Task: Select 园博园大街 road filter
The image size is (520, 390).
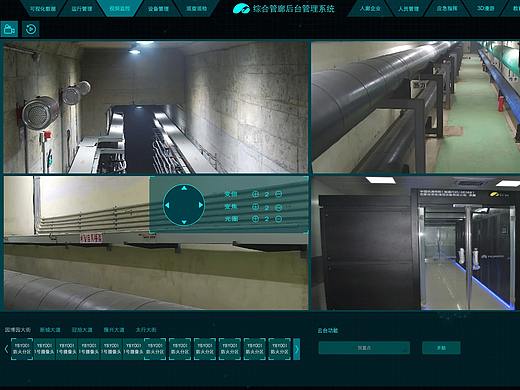Action: point(18,330)
